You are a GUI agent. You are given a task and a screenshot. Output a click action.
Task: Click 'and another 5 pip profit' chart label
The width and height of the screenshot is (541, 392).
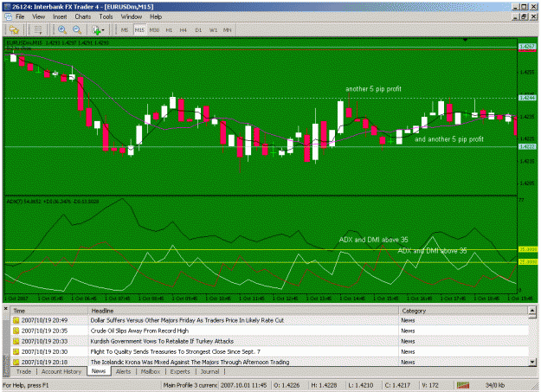(449, 139)
